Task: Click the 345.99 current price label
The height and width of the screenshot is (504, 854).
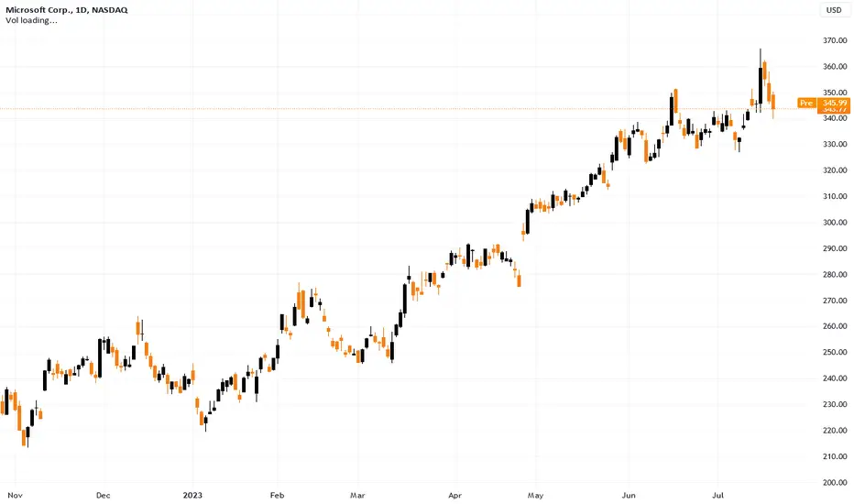Action: (835, 103)
